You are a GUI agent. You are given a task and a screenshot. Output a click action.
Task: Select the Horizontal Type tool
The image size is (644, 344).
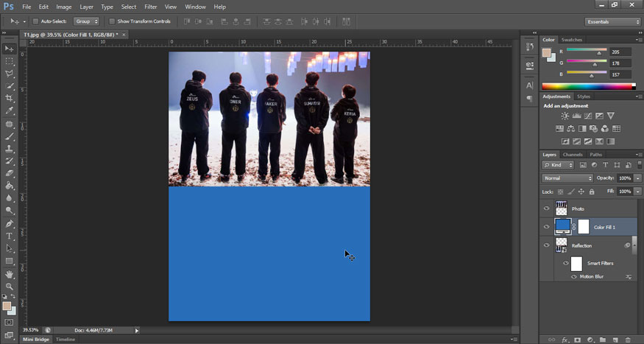point(9,236)
